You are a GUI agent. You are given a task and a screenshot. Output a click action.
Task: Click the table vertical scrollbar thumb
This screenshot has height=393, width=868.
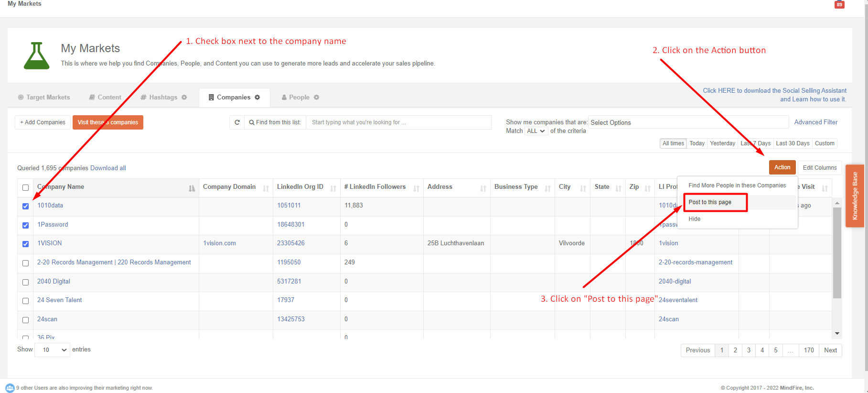point(837,252)
